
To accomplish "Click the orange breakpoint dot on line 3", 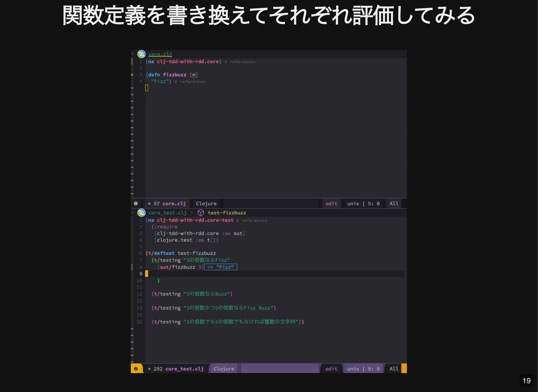I will 132,75.
